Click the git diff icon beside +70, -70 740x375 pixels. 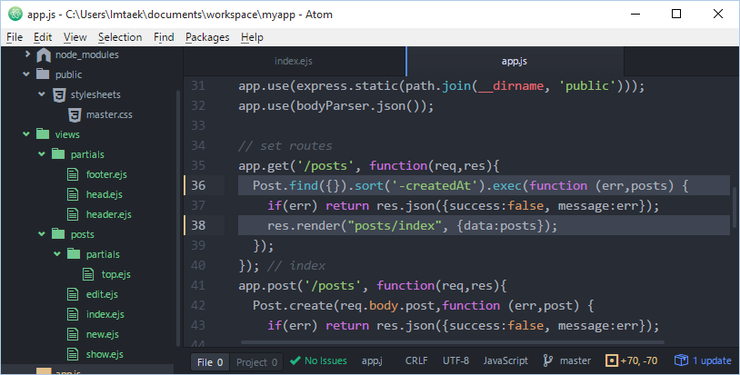pyautogui.click(x=612, y=361)
